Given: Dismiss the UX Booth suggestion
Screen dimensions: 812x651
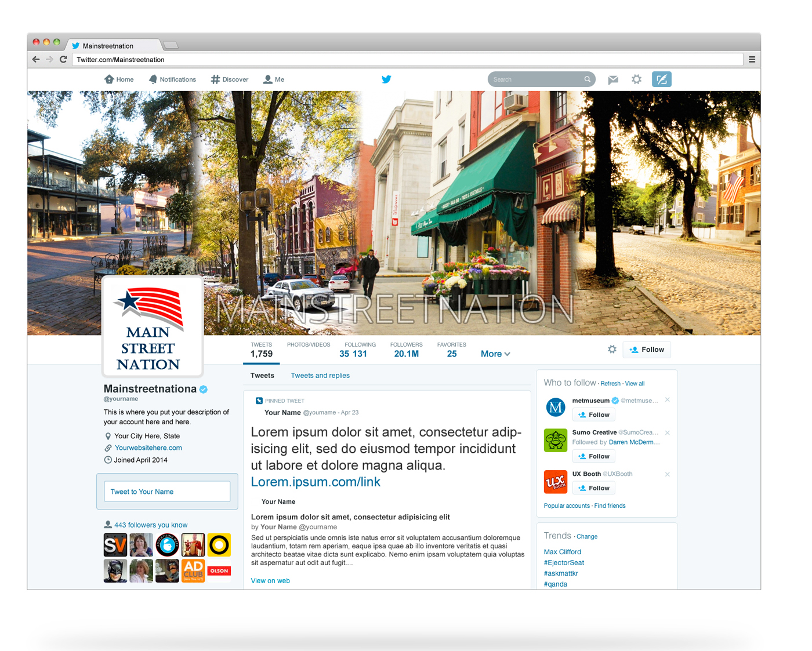Looking at the screenshot, I should click(668, 474).
